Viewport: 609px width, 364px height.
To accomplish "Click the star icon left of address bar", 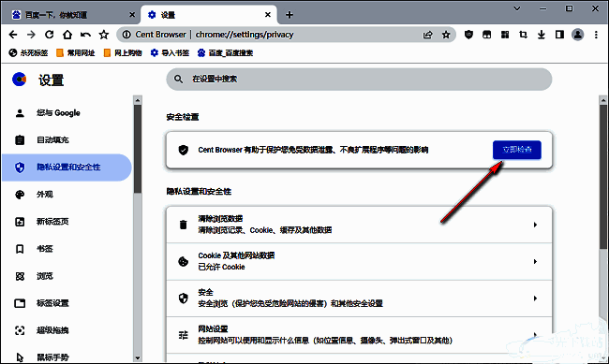I will [x=104, y=35].
